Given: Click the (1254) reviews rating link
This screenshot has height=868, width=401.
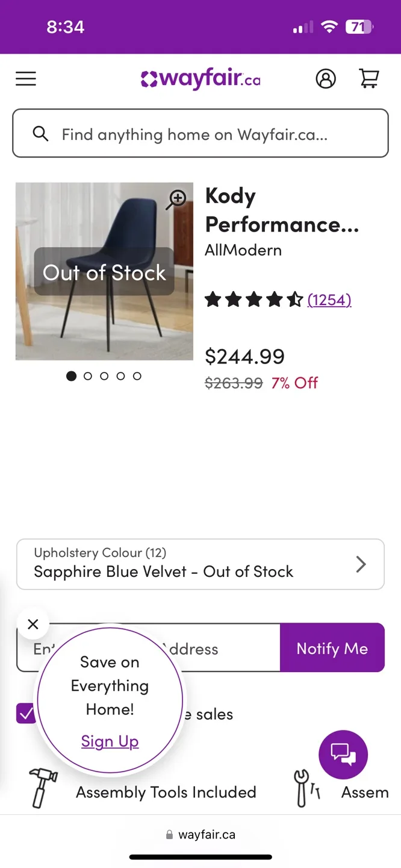Looking at the screenshot, I should click(x=329, y=300).
